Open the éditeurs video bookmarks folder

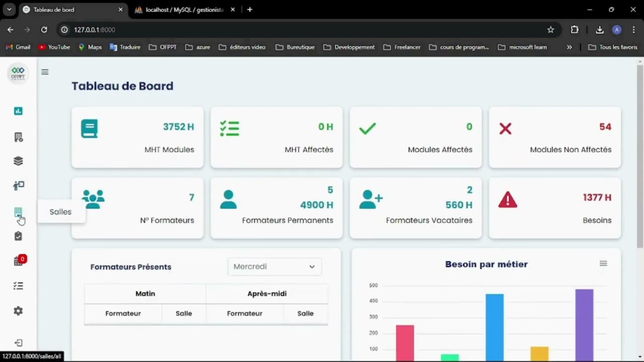[243, 47]
